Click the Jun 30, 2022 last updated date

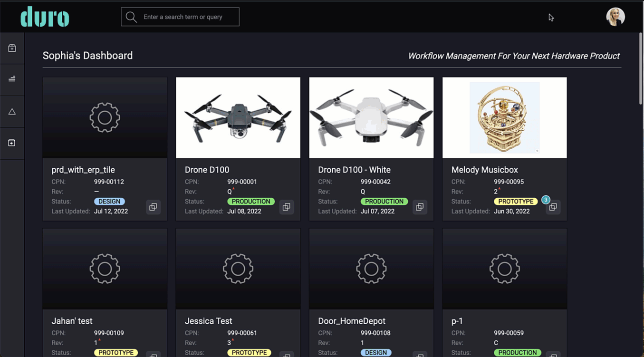[x=511, y=211]
